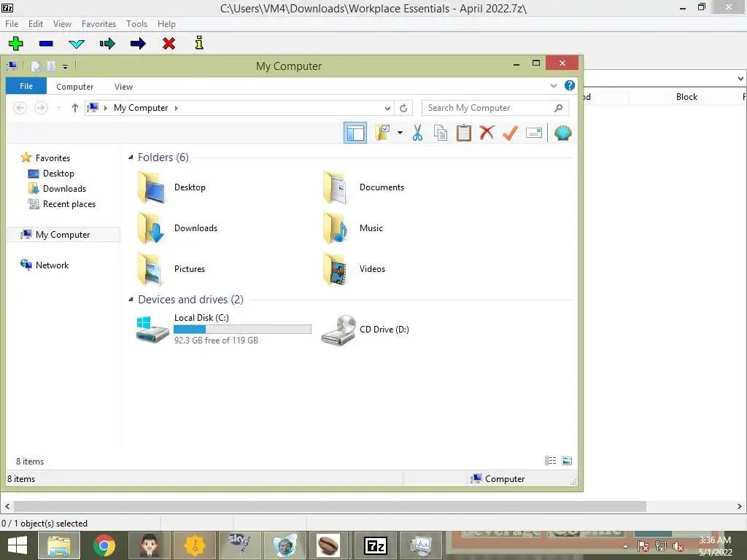
Task: Open the Recent locations dropdown arrow
Action: click(58, 108)
